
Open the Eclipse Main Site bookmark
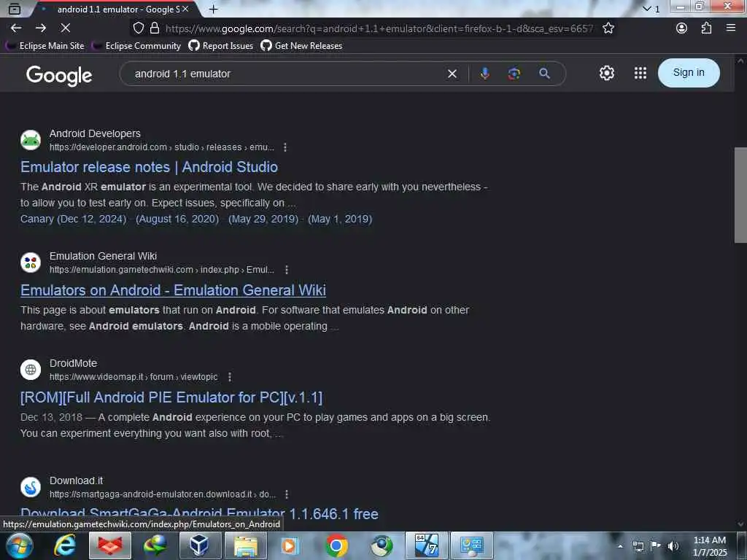45,46
